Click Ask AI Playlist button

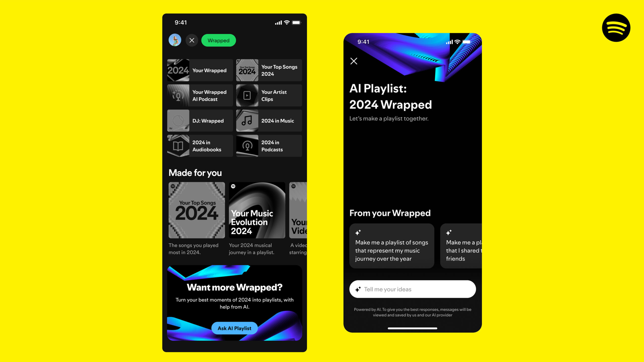(x=234, y=328)
